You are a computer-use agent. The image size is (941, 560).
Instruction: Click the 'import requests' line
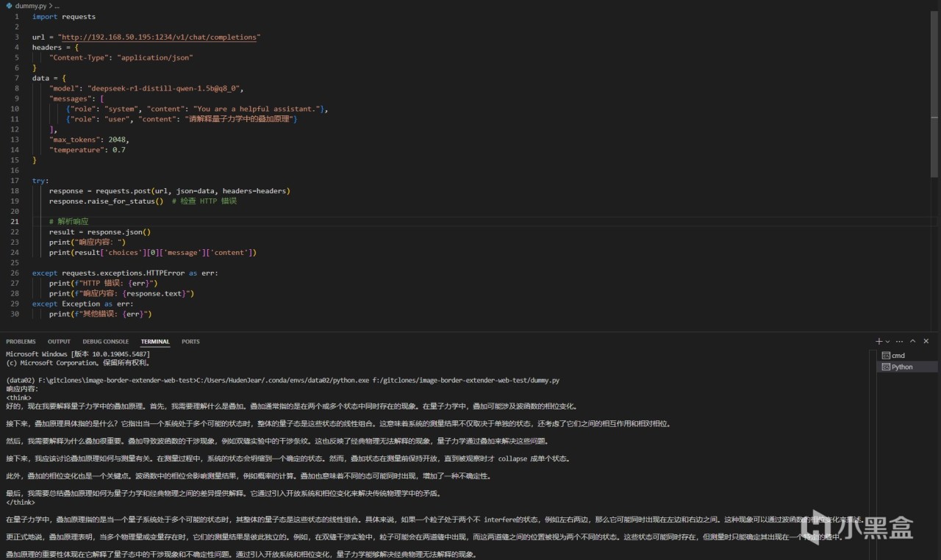pyautogui.click(x=64, y=16)
